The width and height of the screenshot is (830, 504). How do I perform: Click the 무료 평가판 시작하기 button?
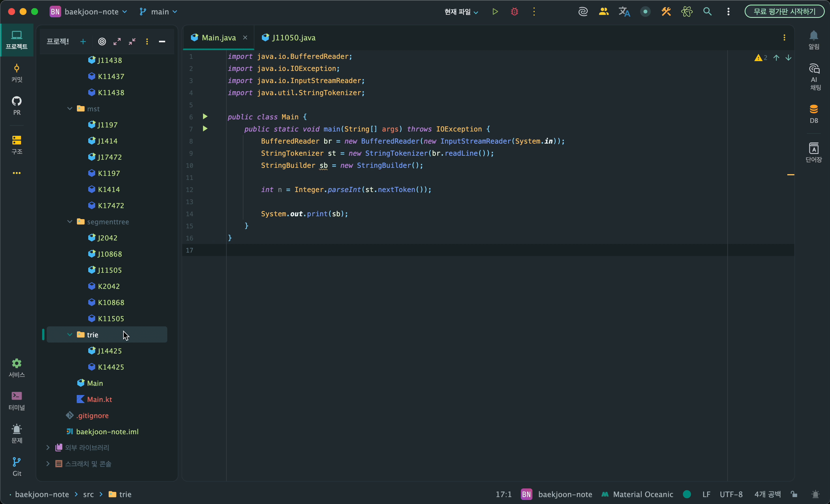click(784, 12)
